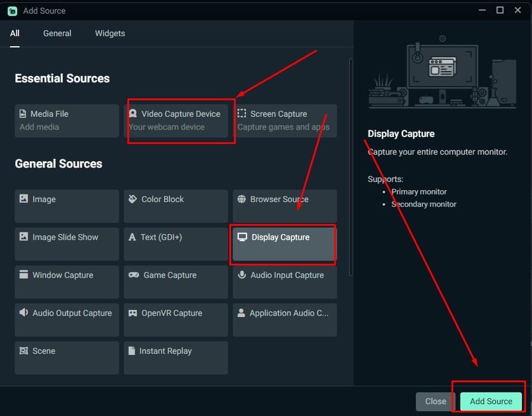Click the Audio Input Capture microphone icon

[242, 274]
